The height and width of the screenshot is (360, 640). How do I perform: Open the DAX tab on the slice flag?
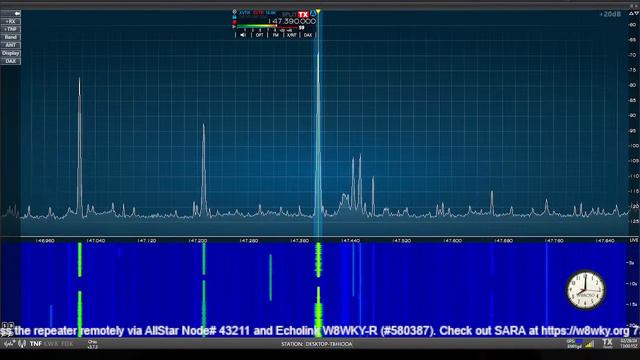tap(308, 35)
